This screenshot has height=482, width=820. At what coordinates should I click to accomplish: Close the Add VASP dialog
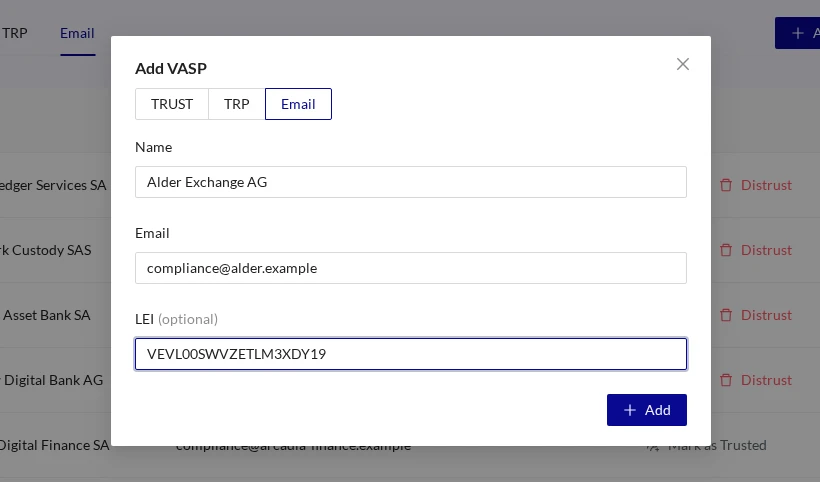pos(682,64)
